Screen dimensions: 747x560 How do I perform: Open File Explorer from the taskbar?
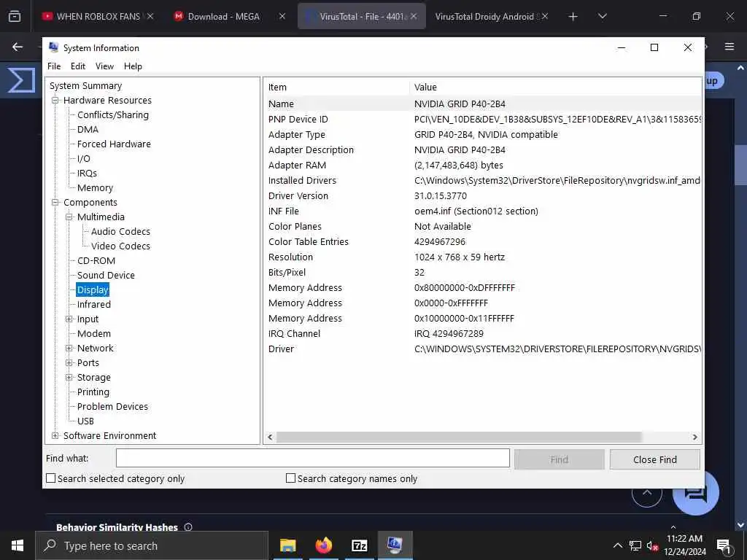click(x=287, y=545)
